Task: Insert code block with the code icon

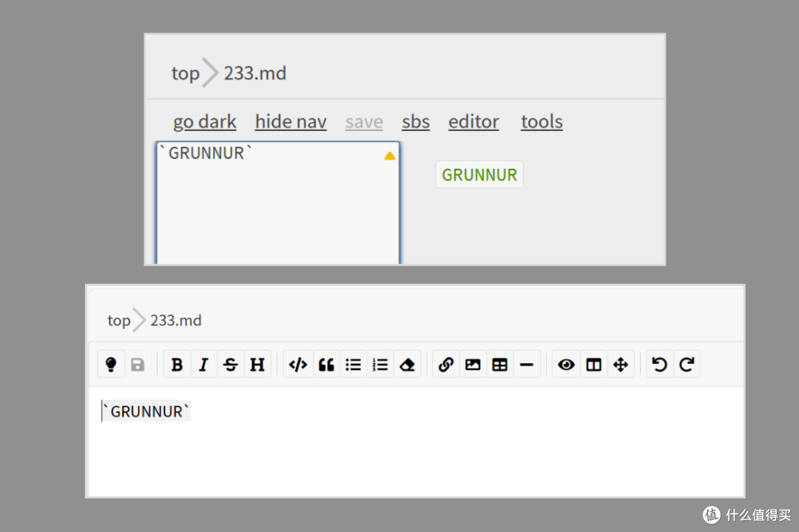Action: (x=298, y=364)
